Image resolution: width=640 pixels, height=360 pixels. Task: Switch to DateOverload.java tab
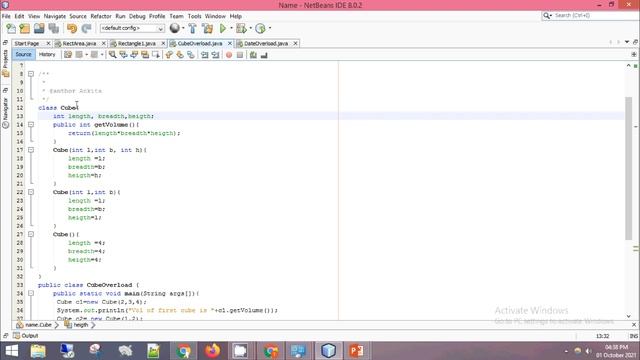(x=266, y=43)
